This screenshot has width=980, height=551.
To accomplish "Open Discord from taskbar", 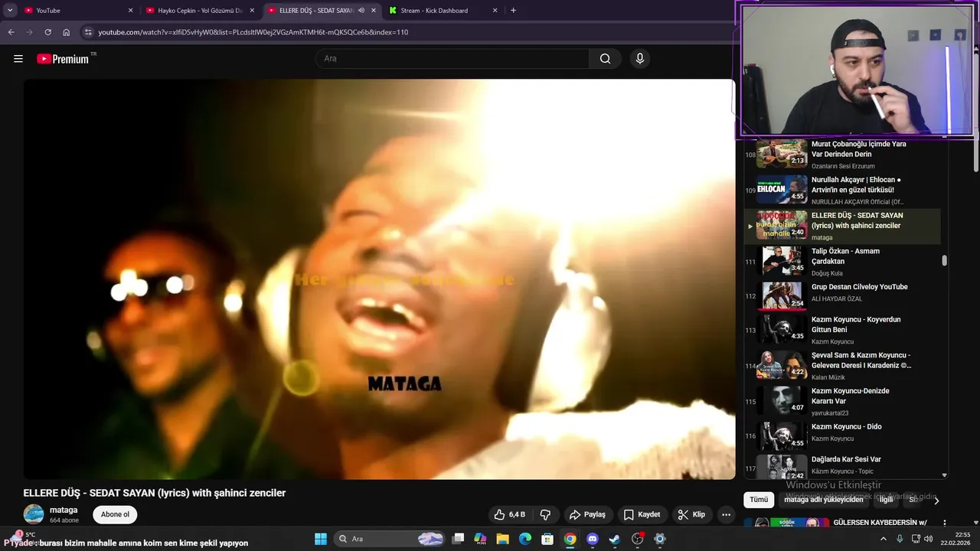I will 592,539.
